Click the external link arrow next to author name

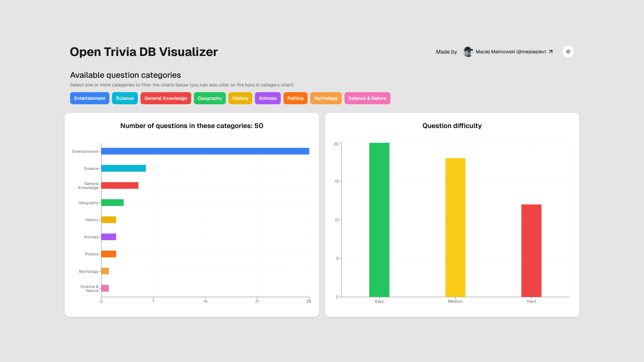[x=550, y=52]
